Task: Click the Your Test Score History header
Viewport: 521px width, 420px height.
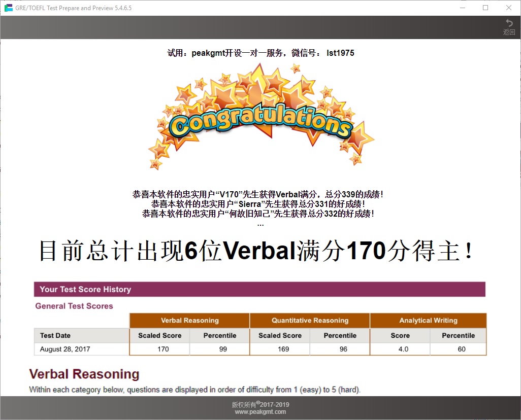Action: point(259,289)
